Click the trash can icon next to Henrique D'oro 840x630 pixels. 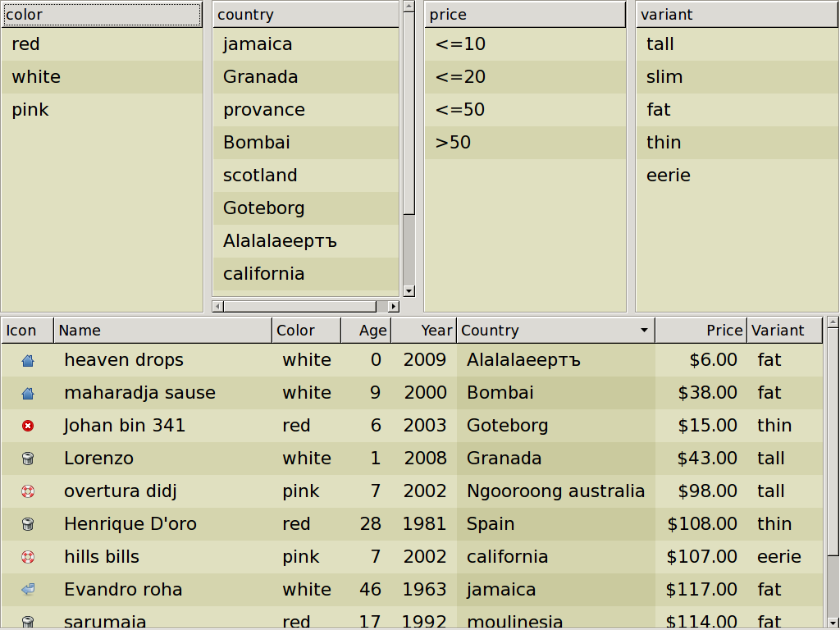pos(28,524)
